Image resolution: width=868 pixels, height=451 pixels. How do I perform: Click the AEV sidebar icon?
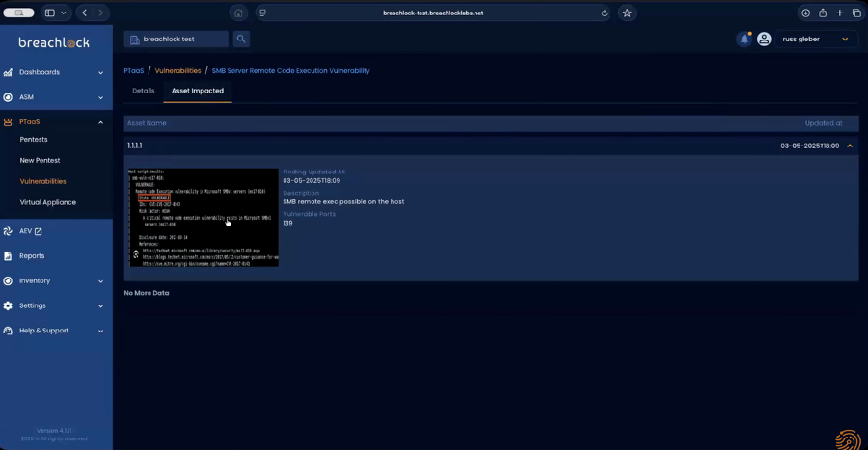coord(8,231)
